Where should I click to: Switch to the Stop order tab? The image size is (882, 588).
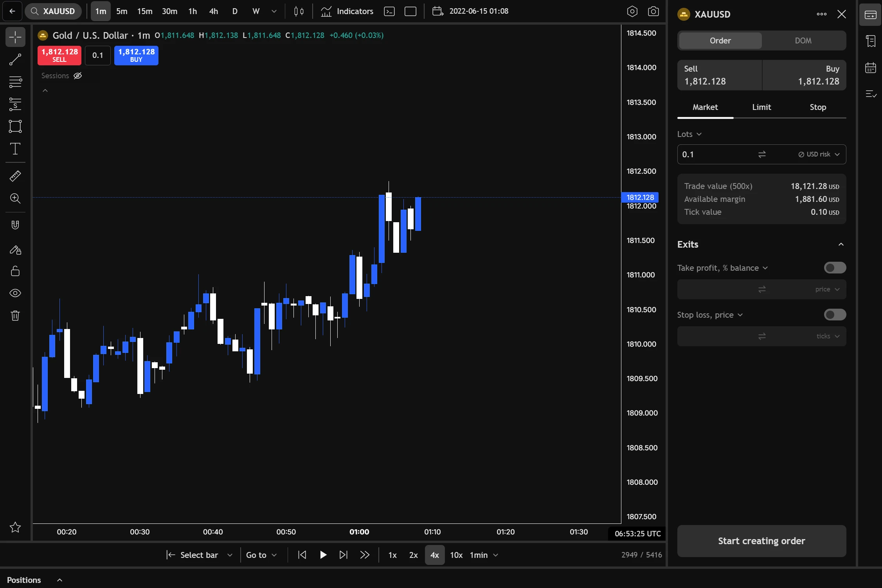point(818,107)
